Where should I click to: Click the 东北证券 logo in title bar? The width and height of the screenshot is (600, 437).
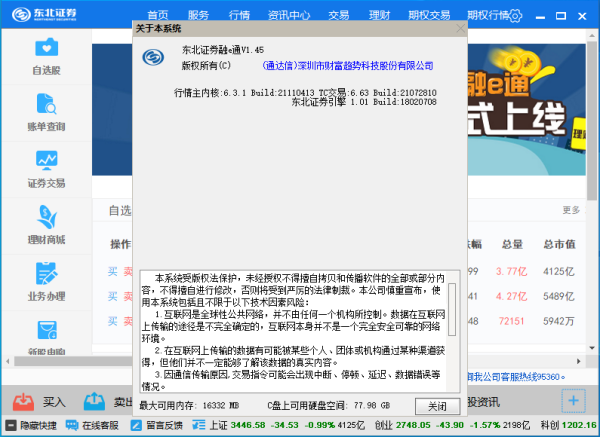(x=44, y=15)
